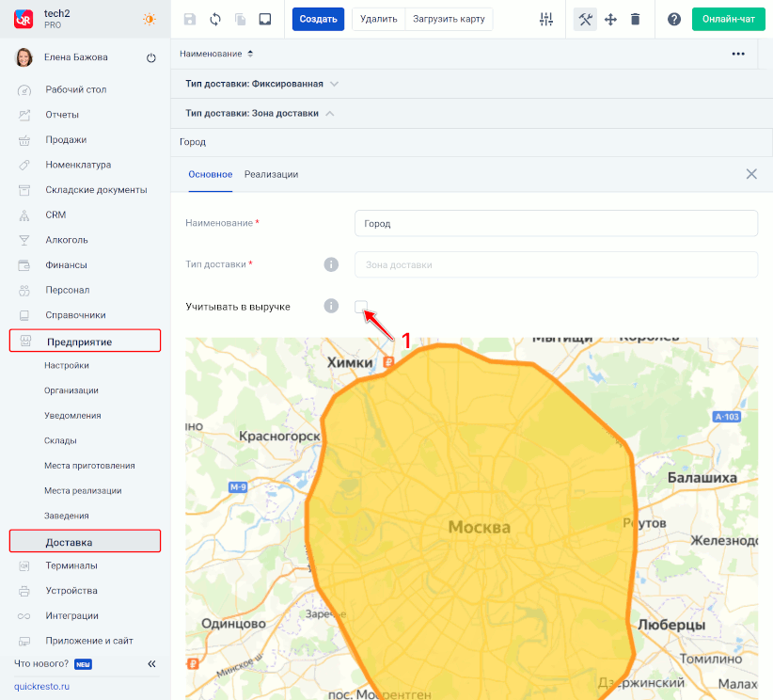This screenshot has width=773, height=700.
Task: Collapse the sidebar with double chevron icon
Action: click(x=151, y=664)
